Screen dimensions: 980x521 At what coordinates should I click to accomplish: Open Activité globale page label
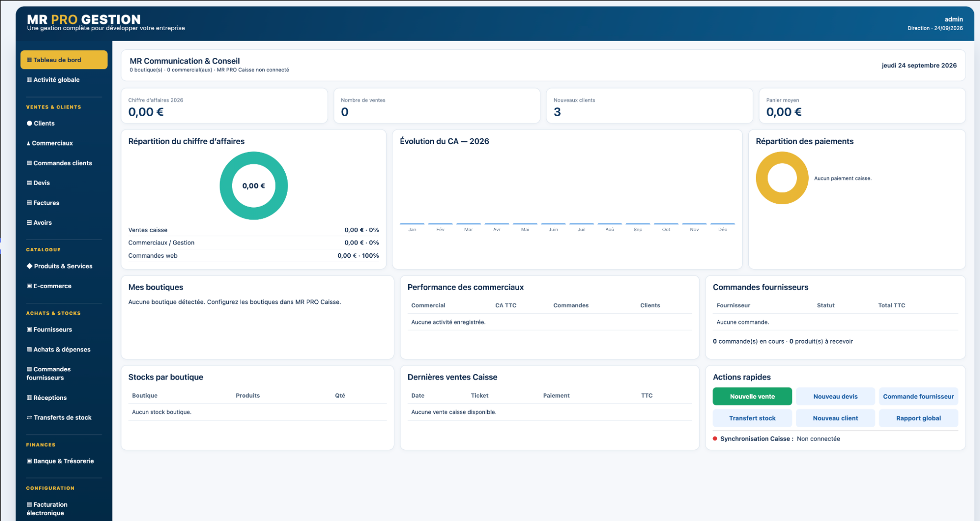[x=56, y=80]
